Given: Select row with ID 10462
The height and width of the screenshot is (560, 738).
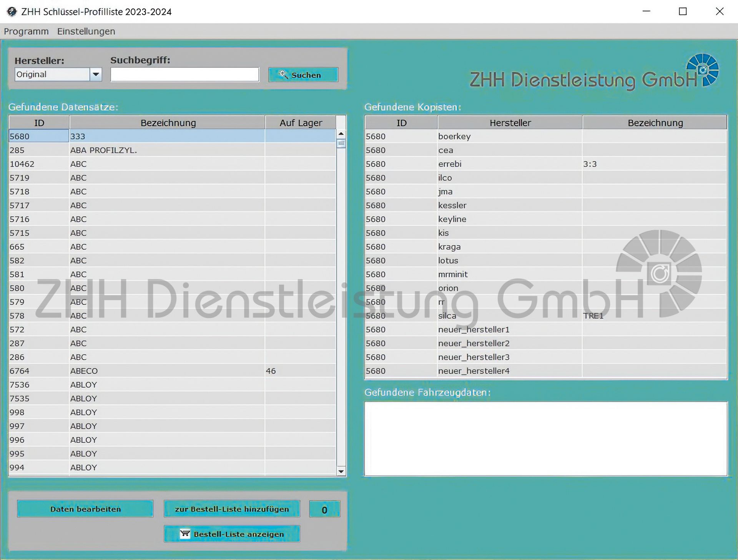Looking at the screenshot, I should tap(173, 164).
